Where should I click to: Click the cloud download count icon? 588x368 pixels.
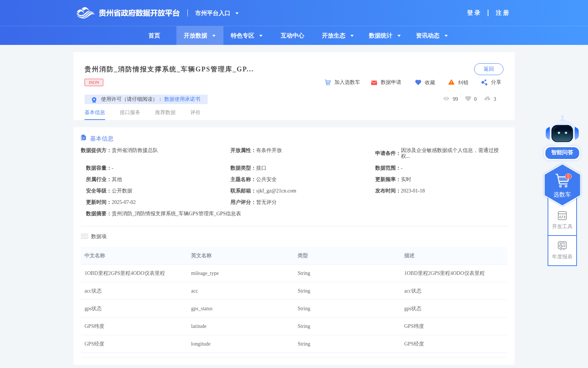coord(487,99)
